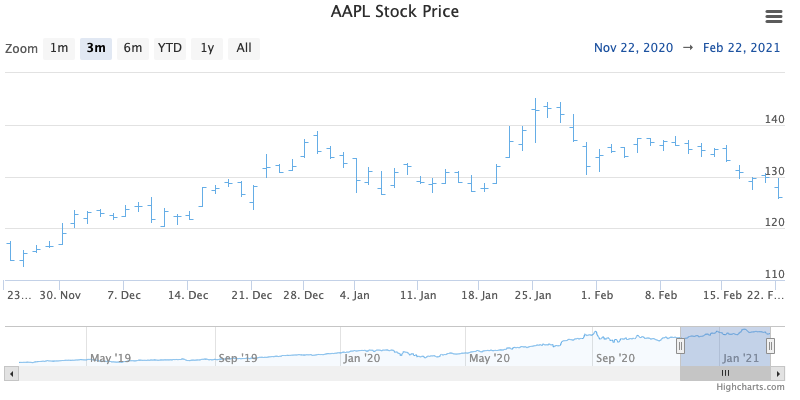Edit the Feb 22, 2021 end date

tap(742, 48)
